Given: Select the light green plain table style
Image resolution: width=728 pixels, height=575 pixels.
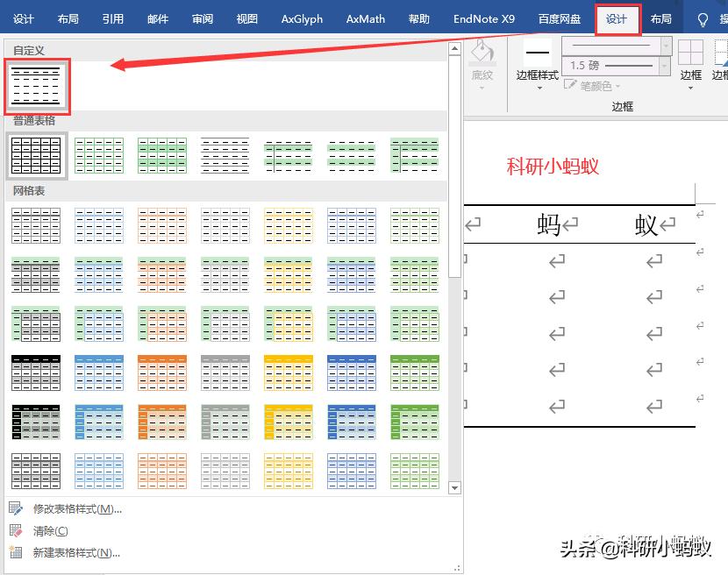Looking at the screenshot, I should click(99, 155).
